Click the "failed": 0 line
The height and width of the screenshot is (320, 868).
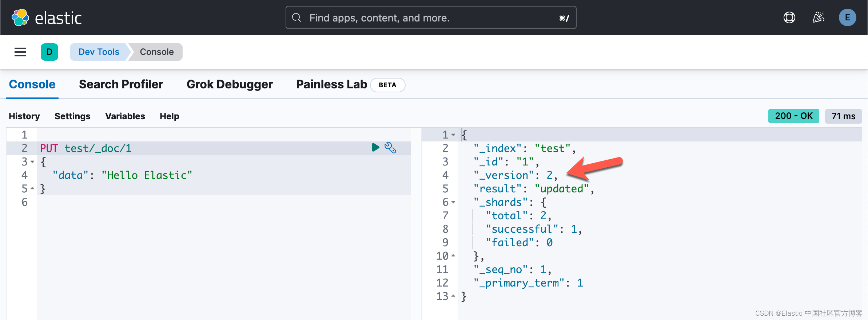(x=519, y=243)
